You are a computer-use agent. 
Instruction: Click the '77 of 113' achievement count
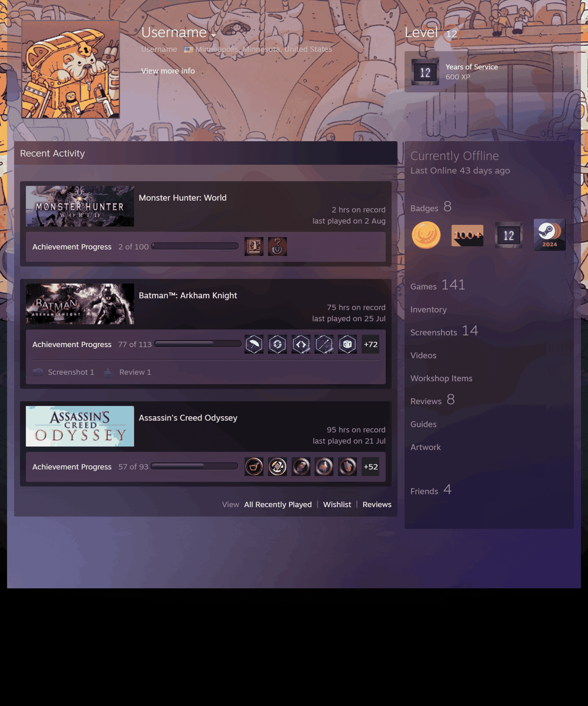(135, 345)
